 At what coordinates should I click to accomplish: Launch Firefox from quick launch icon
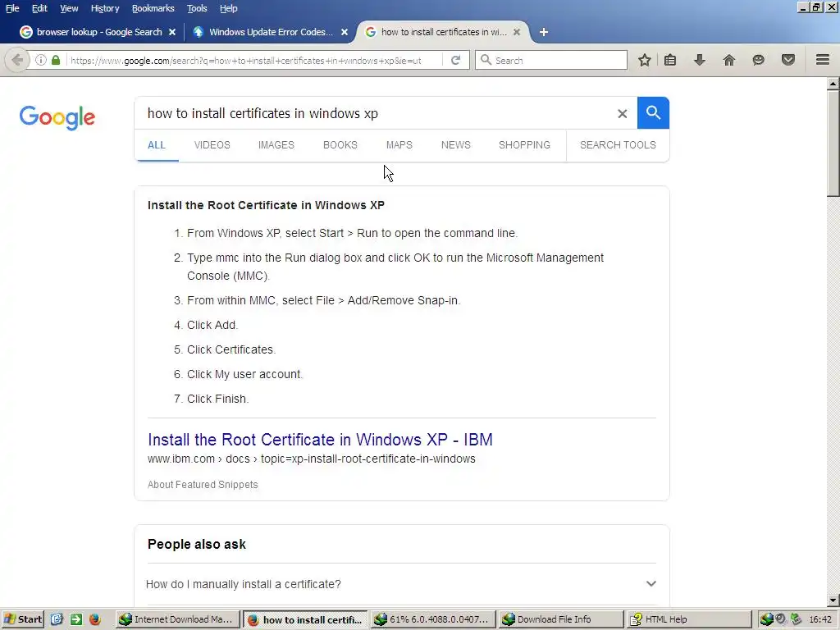pyautogui.click(x=95, y=619)
